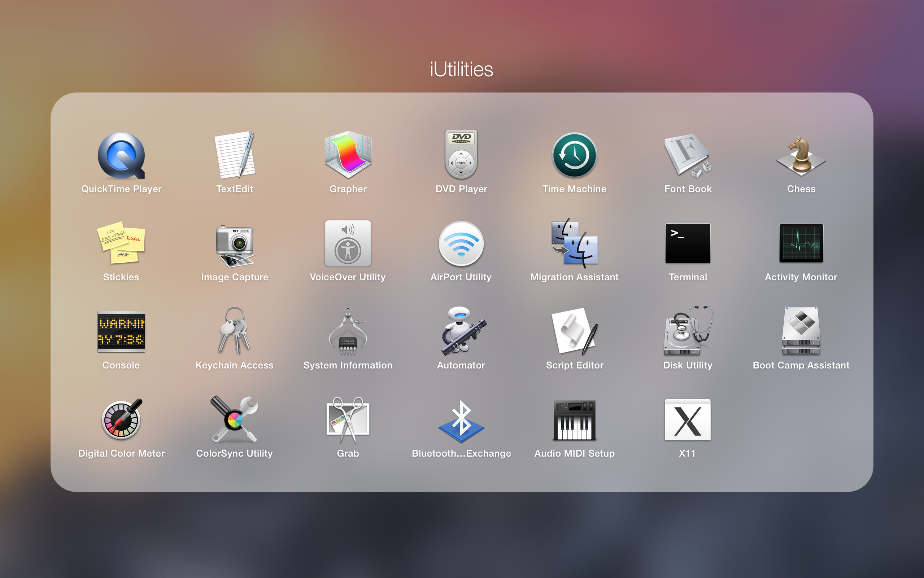Open Migration Assistant icon
The height and width of the screenshot is (578, 924).
[575, 243]
